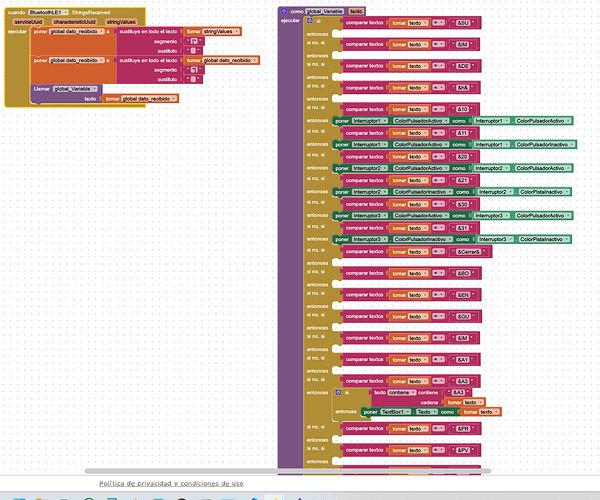Click the blue mutator gear on the main 'si' block
The width and height of the screenshot is (600, 500).
pyautogui.click(x=307, y=20)
